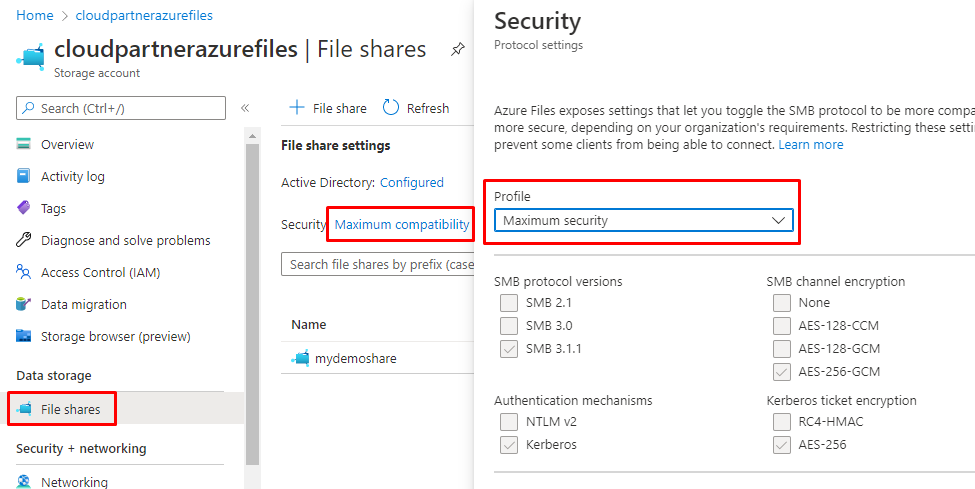Click the Storage browser (preview) icon

click(25, 336)
